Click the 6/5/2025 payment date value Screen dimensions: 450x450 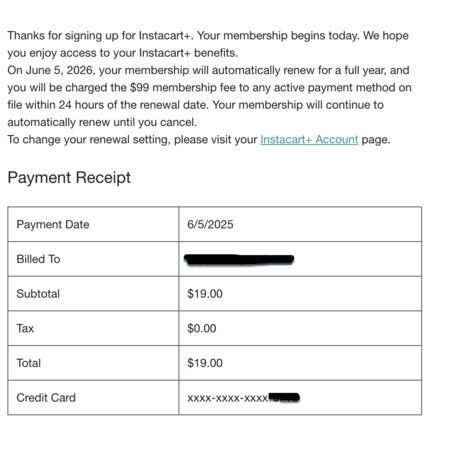[x=210, y=224]
